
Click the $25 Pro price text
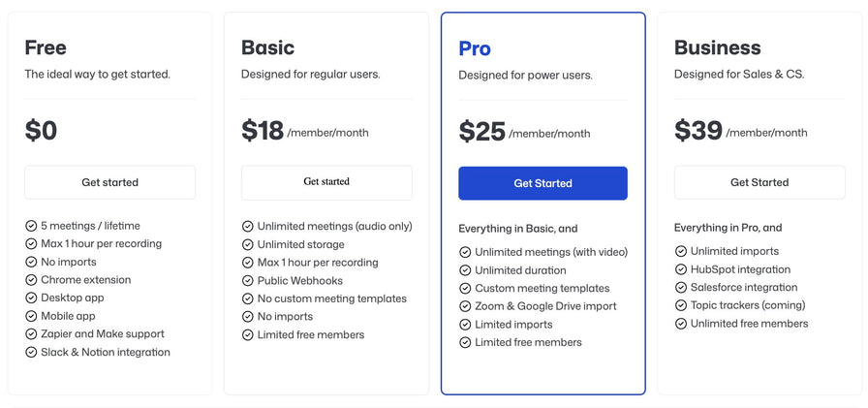click(x=482, y=132)
